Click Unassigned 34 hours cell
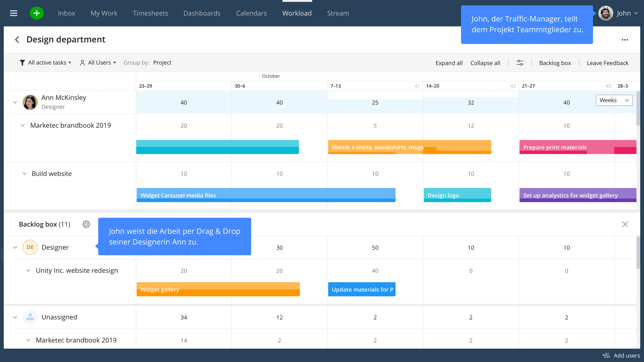644x362 pixels. click(184, 317)
